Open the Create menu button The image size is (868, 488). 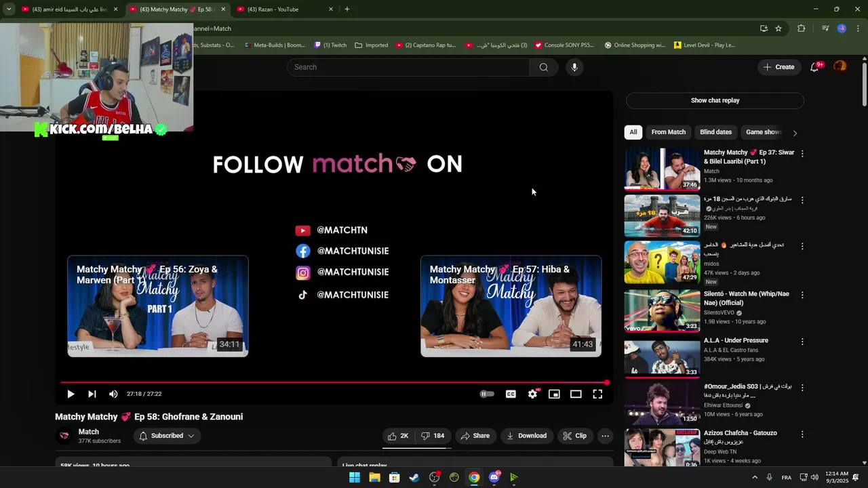coord(778,67)
